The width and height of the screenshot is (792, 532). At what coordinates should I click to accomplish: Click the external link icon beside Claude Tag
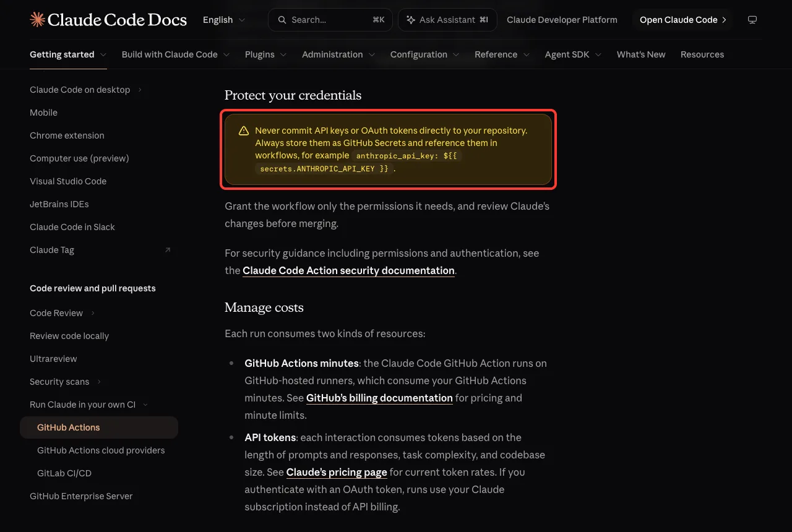167,250
